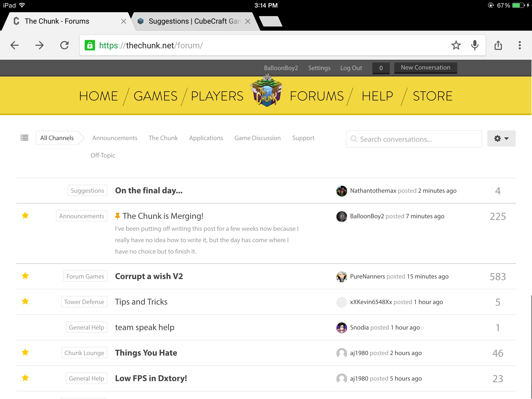Switch to the Suggestions | CubeCraft tab
The image size is (532, 399).
195,21
